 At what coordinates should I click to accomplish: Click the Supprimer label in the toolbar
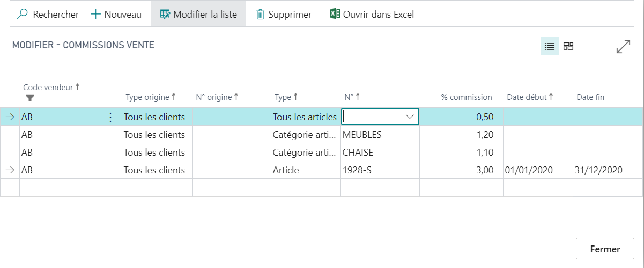290,15
